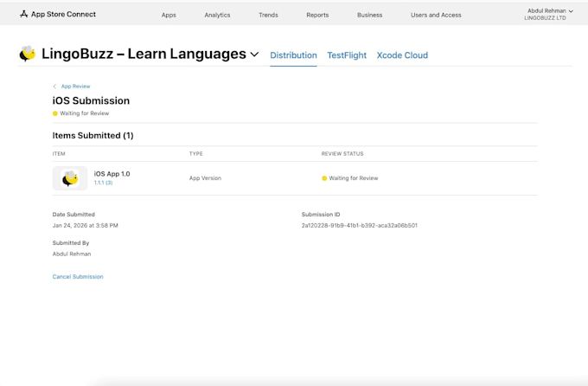Click Waiting for Review under iOS Submission heading
Screen dimensions: 588x386
tap(85, 113)
